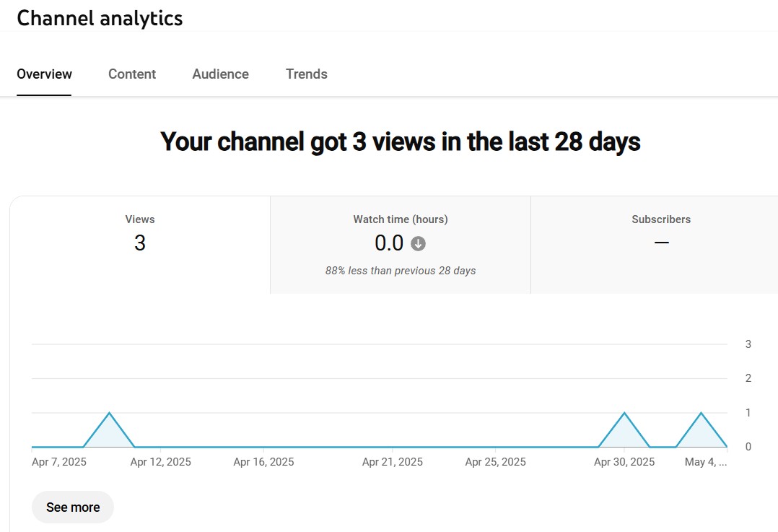Click the Apr 21, 2025 date label

coord(392,462)
